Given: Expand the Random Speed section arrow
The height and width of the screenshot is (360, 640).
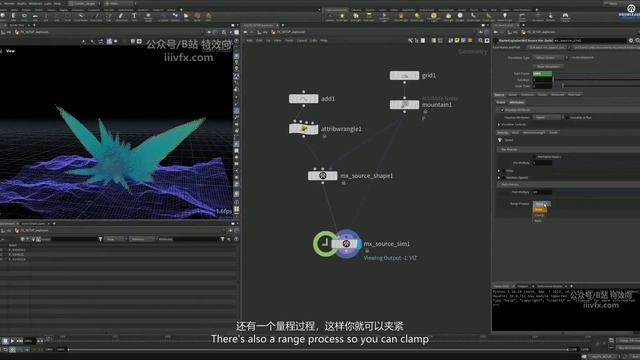Looking at the screenshot, I should tap(499, 178).
